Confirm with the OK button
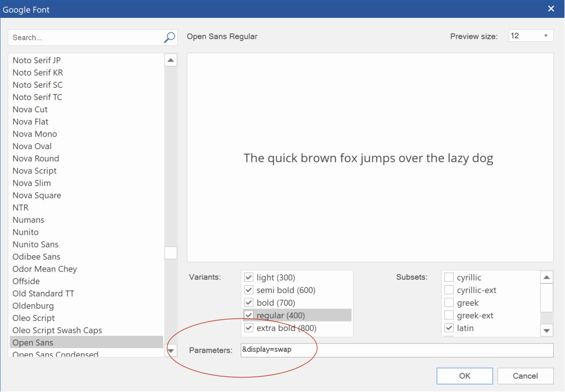This screenshot has width=565, height=392. (464, 376)
